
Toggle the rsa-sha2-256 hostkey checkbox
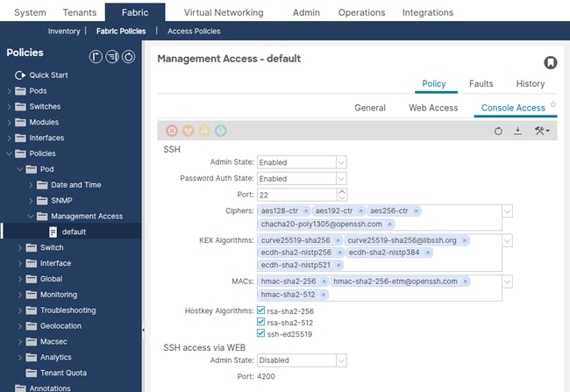260,310
